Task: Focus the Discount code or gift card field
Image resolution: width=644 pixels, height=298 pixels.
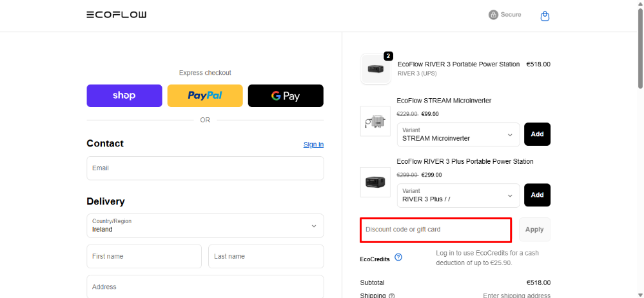Action: click(436, 230)
